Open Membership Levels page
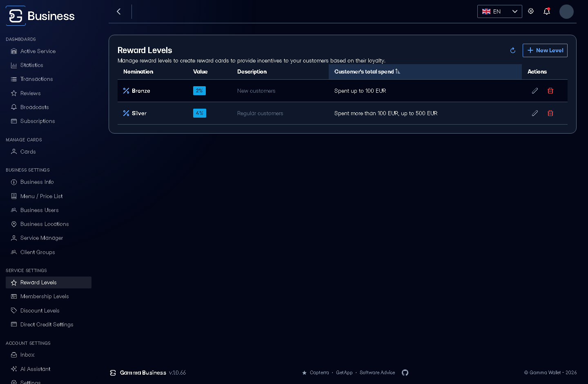The height and width of the screenshot is (384, 588). click(49, 296)
